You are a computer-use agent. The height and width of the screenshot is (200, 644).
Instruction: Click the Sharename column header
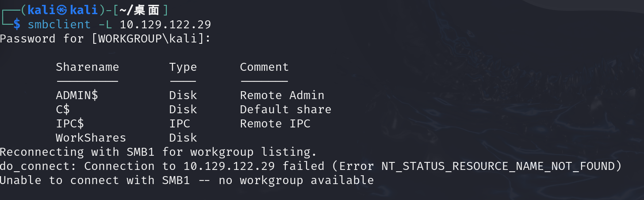(x=88, y=67)
